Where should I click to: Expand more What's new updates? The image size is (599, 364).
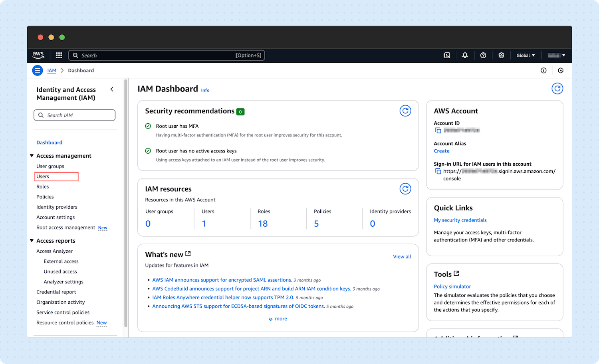[x=278, y=319]
